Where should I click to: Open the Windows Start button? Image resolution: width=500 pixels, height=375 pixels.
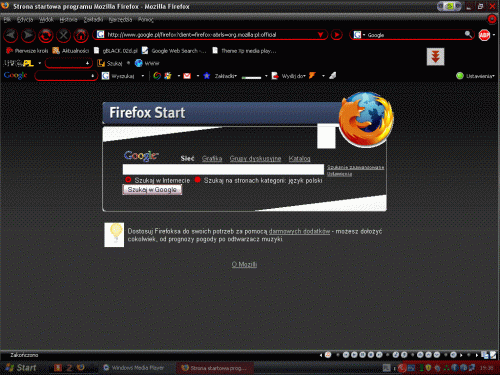[21, 368]
